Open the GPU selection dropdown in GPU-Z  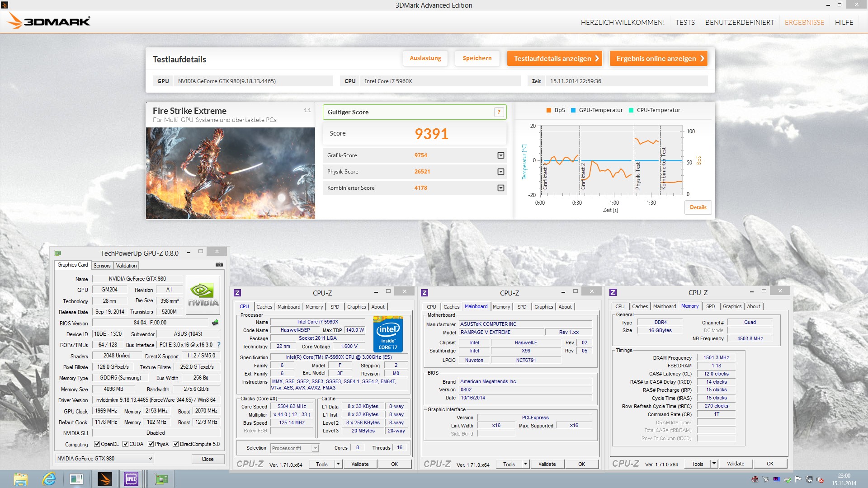click(104, 459)
